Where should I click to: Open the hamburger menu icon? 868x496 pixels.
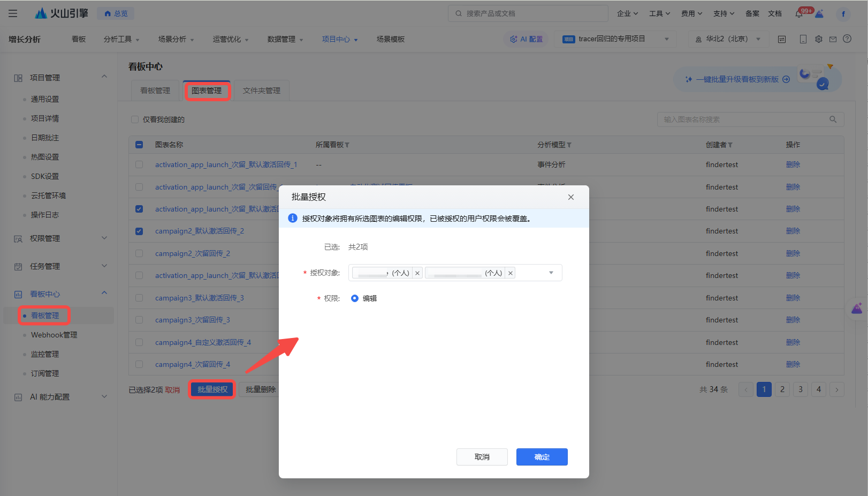13,13
